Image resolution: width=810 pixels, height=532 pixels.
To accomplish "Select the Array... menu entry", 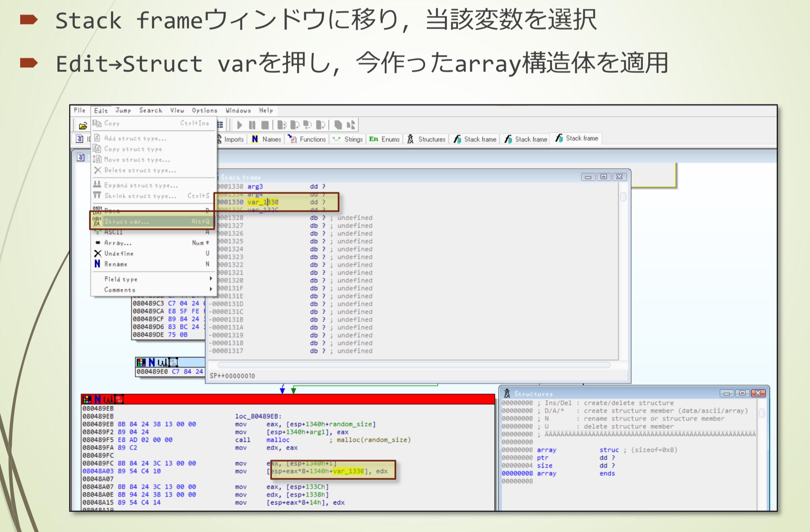I will point(118,243).
